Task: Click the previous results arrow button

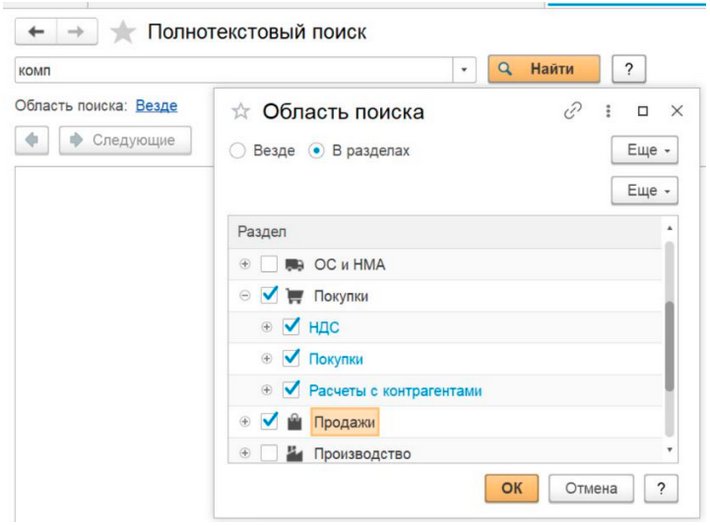Action: coord(33,140)
